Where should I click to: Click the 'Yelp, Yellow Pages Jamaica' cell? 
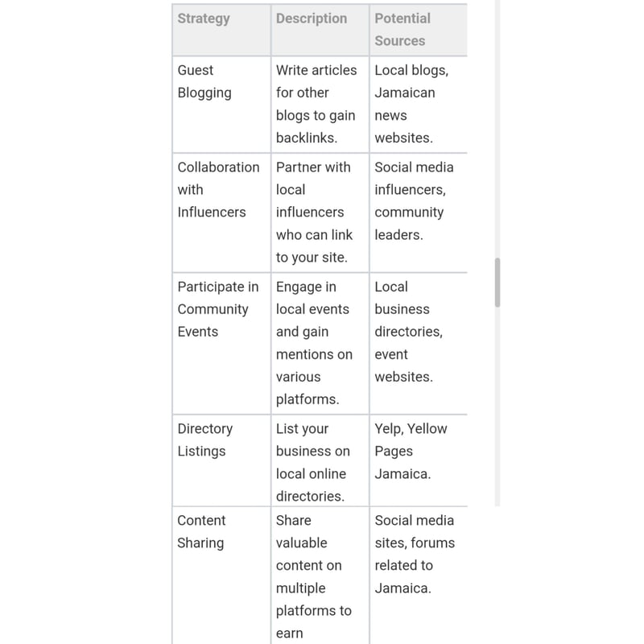[x=411, y=451]
